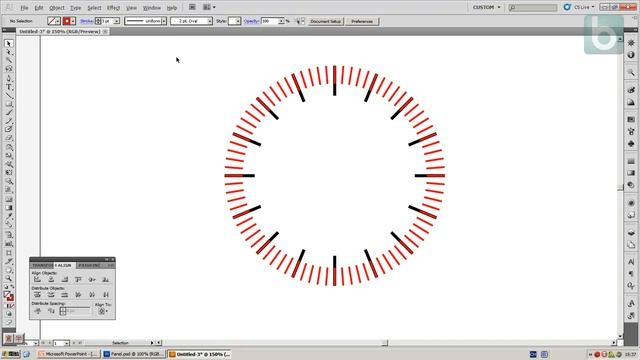The height and width of the screenshot is (360, 640).
Task: Select the Selection tool black arrow
Action: click(x=9, y=44)
